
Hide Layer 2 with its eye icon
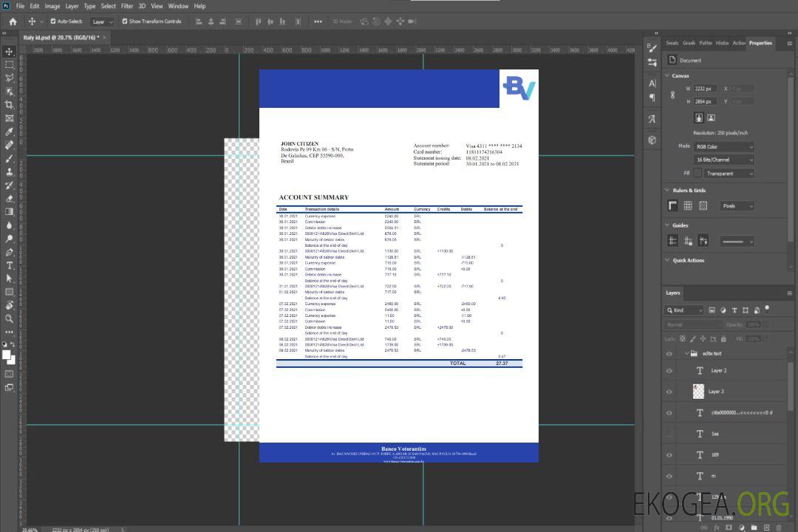coord(669,371)
